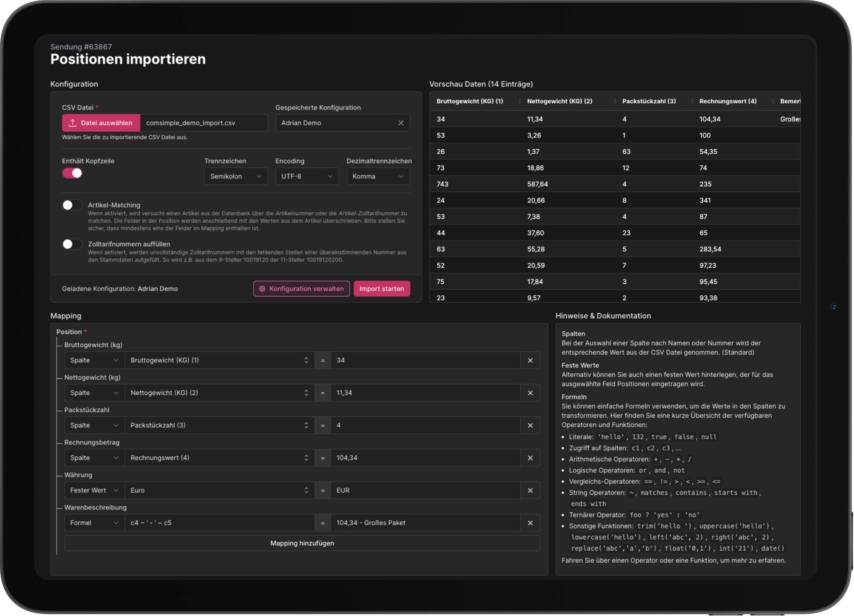This screenshot has height=616, width=854.
Task: Remove the Packstückzahl mapping row
Action: point(531,425)
